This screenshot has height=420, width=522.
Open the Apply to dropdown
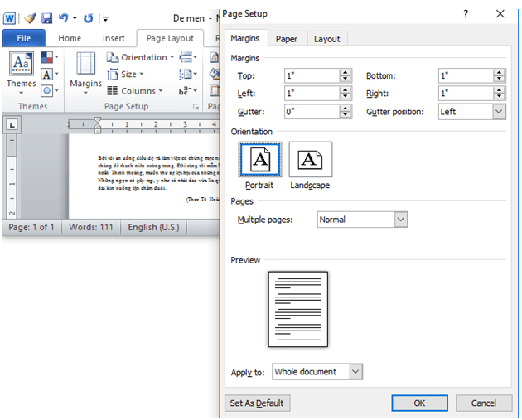[355, 372]
